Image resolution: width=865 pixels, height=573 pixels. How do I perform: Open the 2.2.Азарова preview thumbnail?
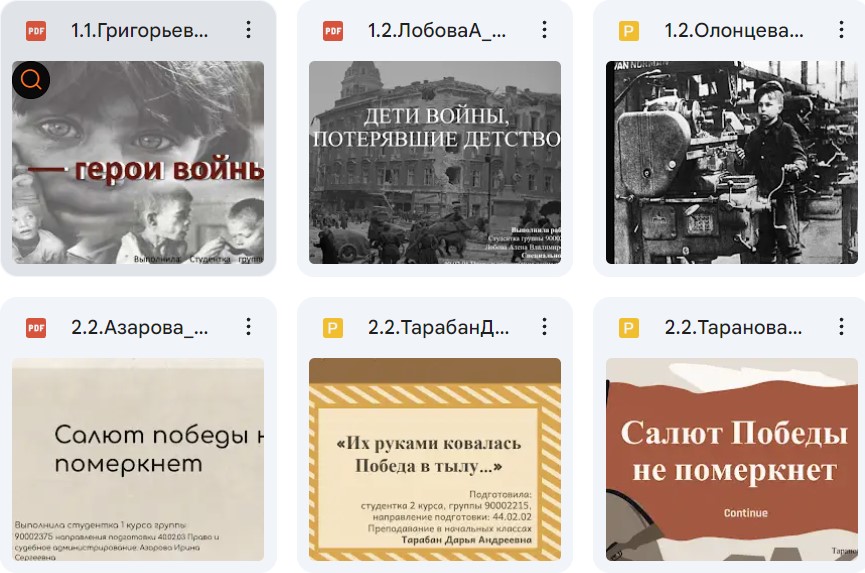point(138,459)
